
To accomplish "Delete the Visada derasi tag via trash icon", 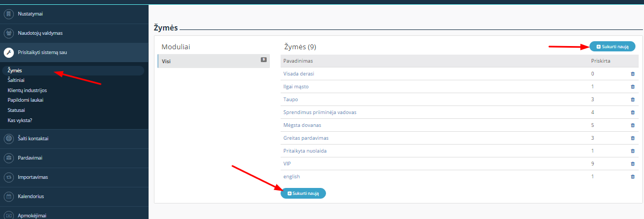I will [x=633, y=74].
